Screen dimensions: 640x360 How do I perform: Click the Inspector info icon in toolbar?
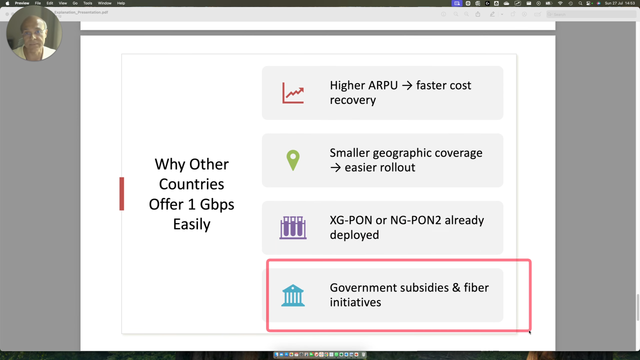444,14
